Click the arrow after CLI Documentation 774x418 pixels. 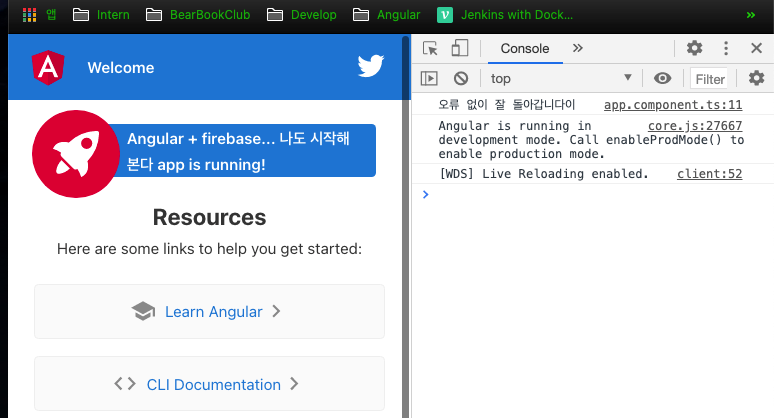(x=294, y=384)
